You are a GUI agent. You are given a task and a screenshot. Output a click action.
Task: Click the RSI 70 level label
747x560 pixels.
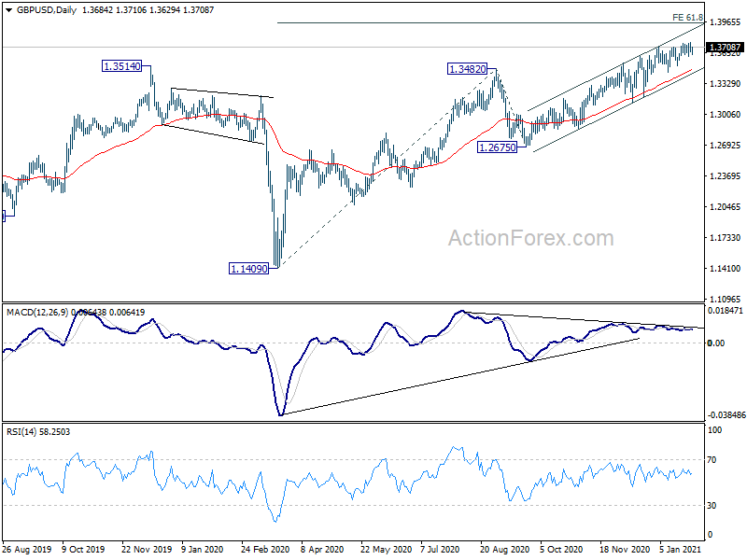pos(712,460)
